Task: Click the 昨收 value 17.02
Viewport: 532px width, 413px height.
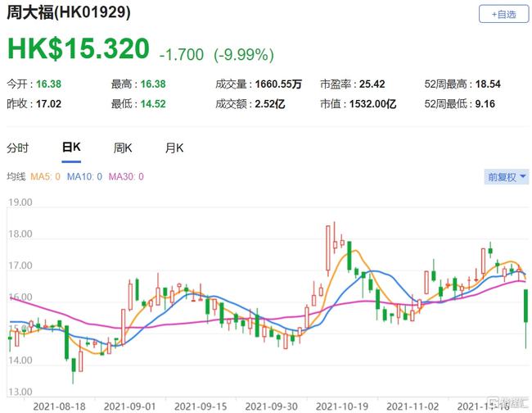Action: [48, 103]
